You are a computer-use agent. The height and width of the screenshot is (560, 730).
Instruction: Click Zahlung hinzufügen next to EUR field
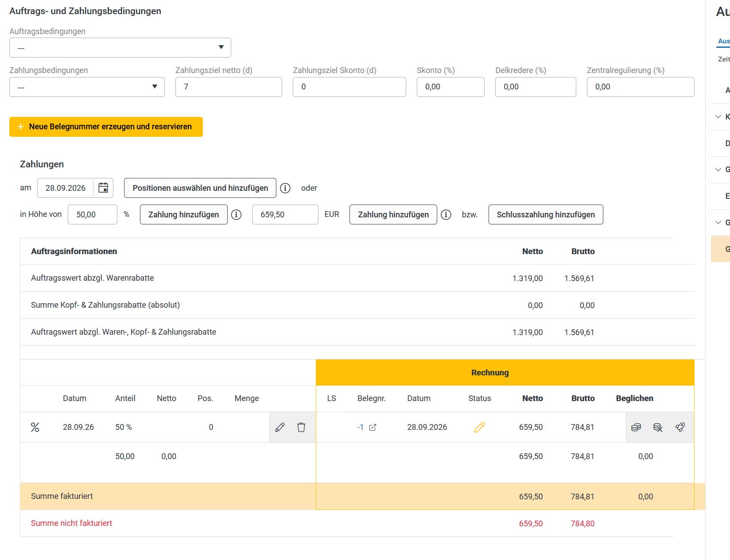click(393, 215)
